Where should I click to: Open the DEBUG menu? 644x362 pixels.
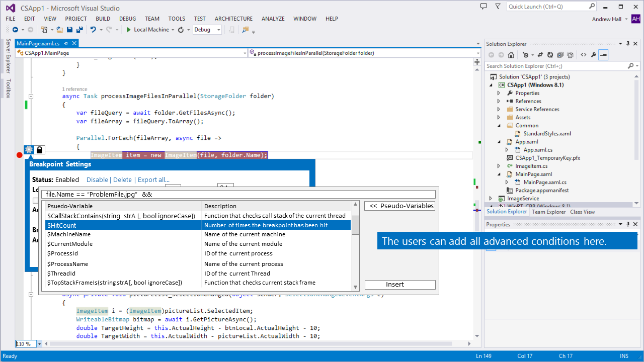coord(127,19)
